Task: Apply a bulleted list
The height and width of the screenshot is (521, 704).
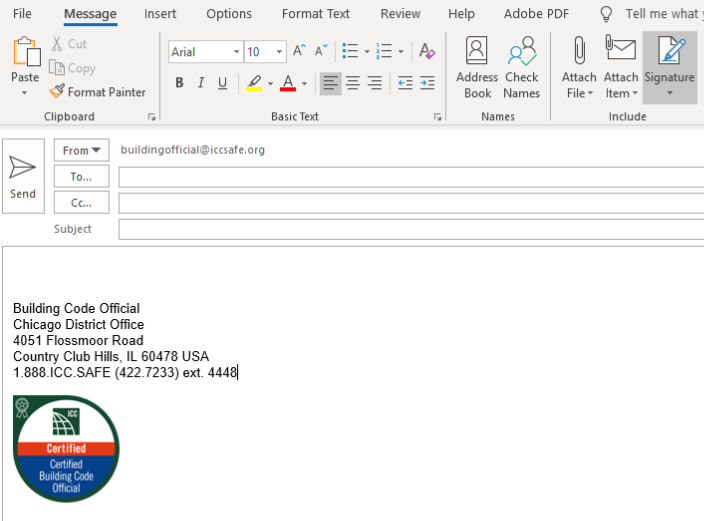Action: pos(350,51)
